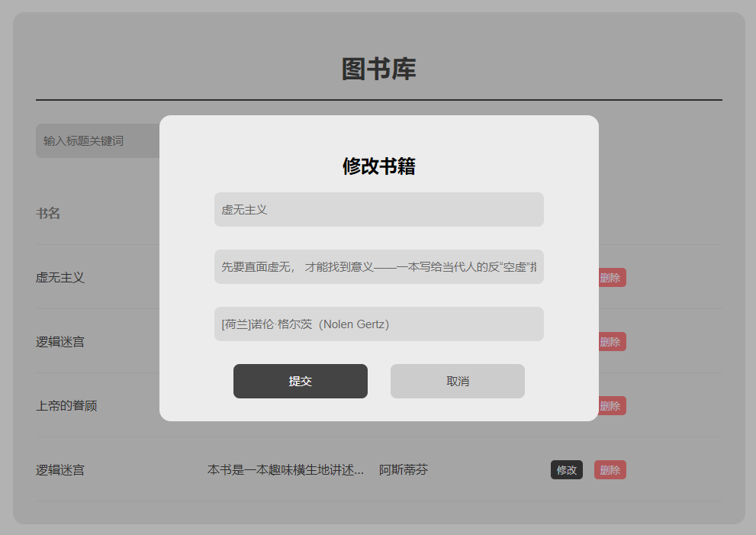The image size is (756, 535).
Task: Click the 虚无主义 title in the table
Action: (x=60, y=277)
